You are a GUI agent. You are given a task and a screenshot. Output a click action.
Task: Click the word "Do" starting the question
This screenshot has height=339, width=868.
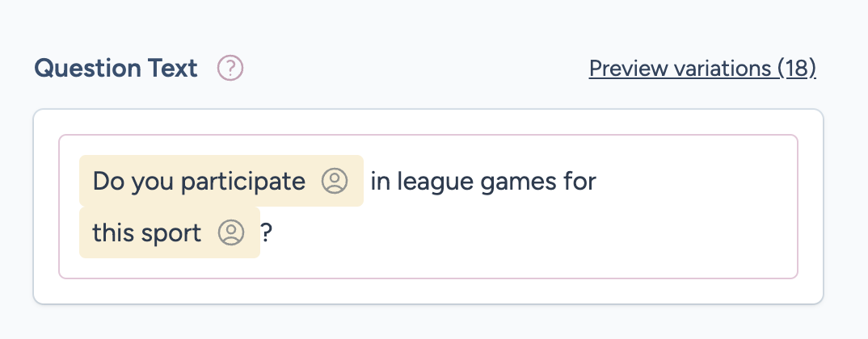tap(106, 181)
